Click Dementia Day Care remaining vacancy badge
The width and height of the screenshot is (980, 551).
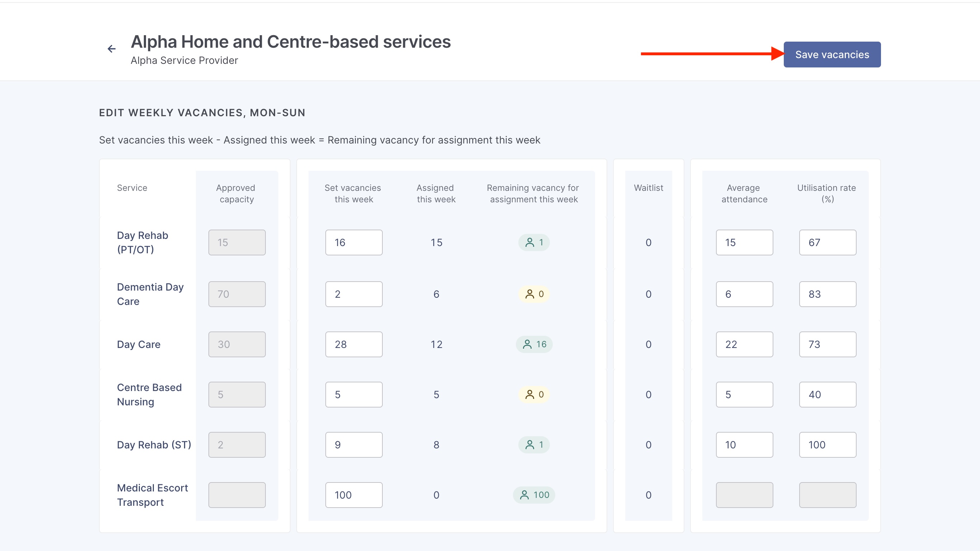point(534,294)
